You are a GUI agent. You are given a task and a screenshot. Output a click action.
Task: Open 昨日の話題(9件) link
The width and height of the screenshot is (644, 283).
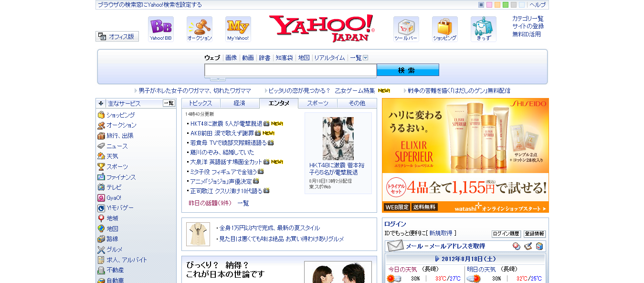210,203
